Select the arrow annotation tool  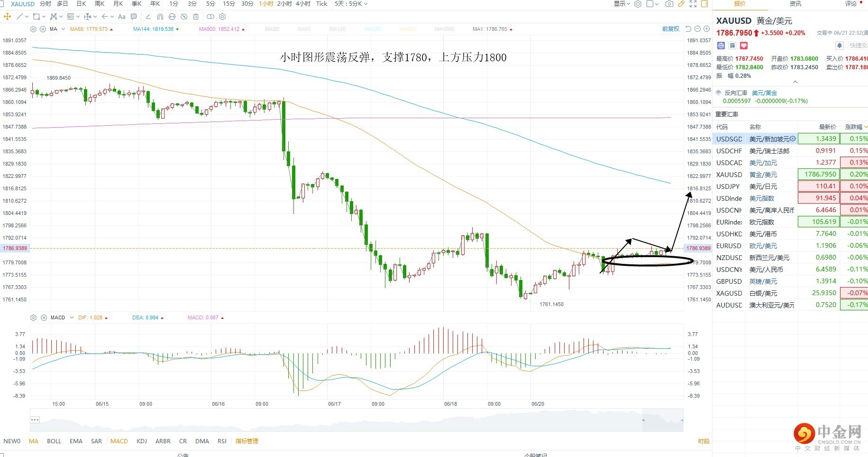(105, 17)
